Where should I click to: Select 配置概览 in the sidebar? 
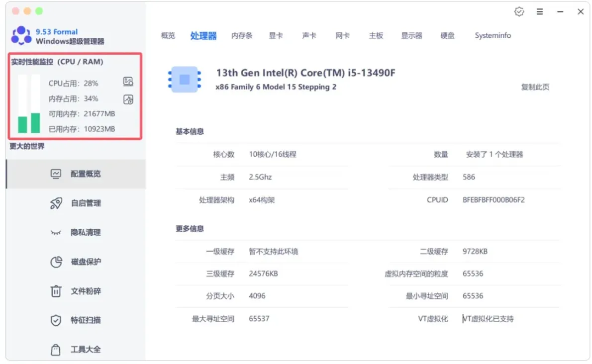pyautogui.click(x=86, y=174)
